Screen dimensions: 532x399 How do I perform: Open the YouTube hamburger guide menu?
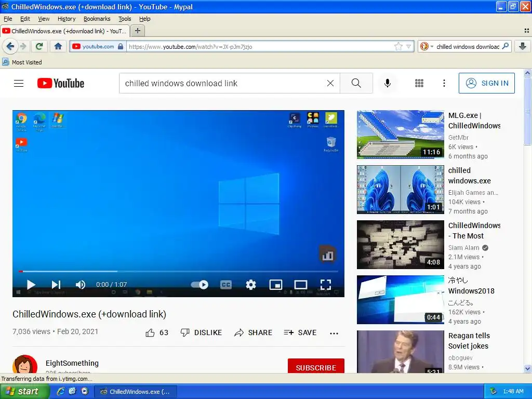coord(19,83)
